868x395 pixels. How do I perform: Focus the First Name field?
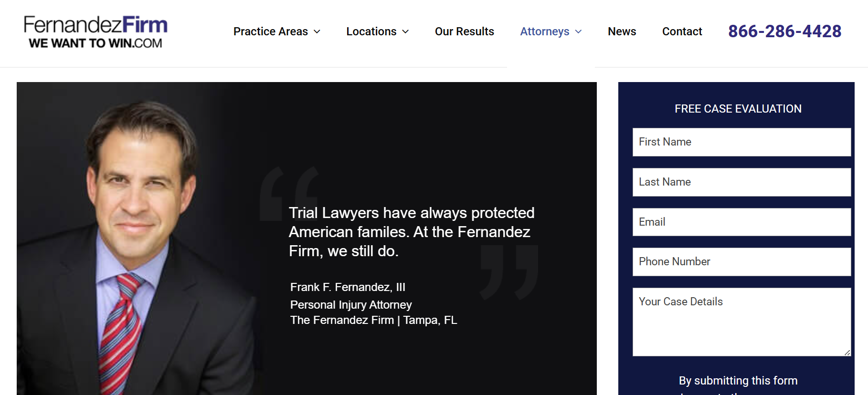pos(741,142)
